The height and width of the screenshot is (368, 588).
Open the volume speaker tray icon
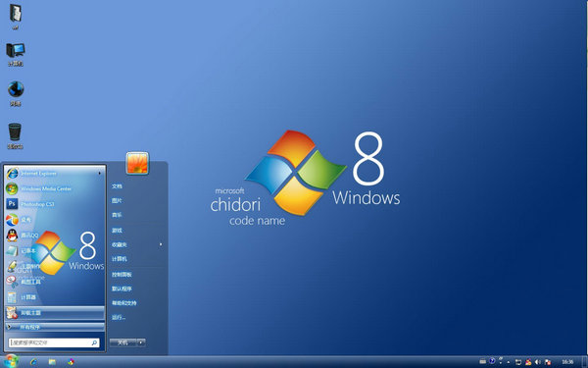[x=538, y=362]
